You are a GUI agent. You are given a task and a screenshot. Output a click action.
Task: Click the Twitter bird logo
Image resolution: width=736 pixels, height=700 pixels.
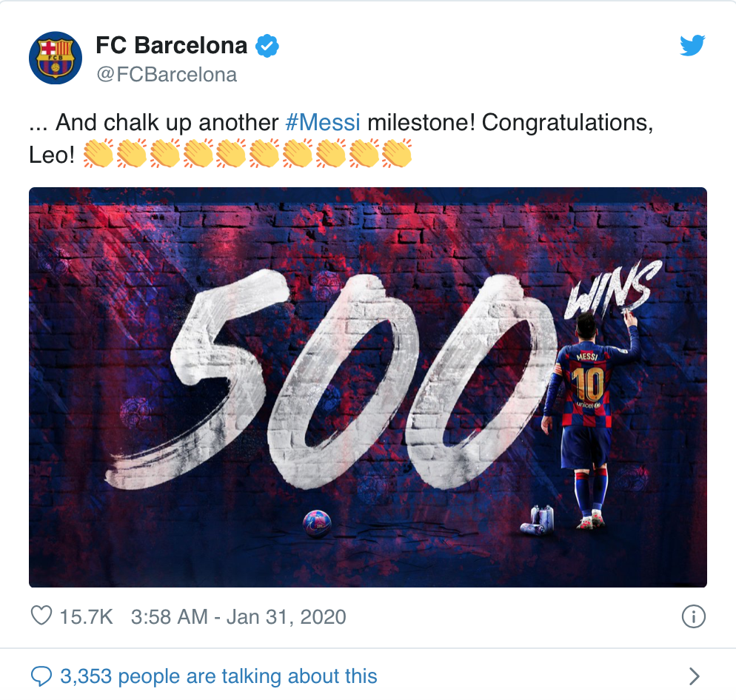(x=692, y=45)
